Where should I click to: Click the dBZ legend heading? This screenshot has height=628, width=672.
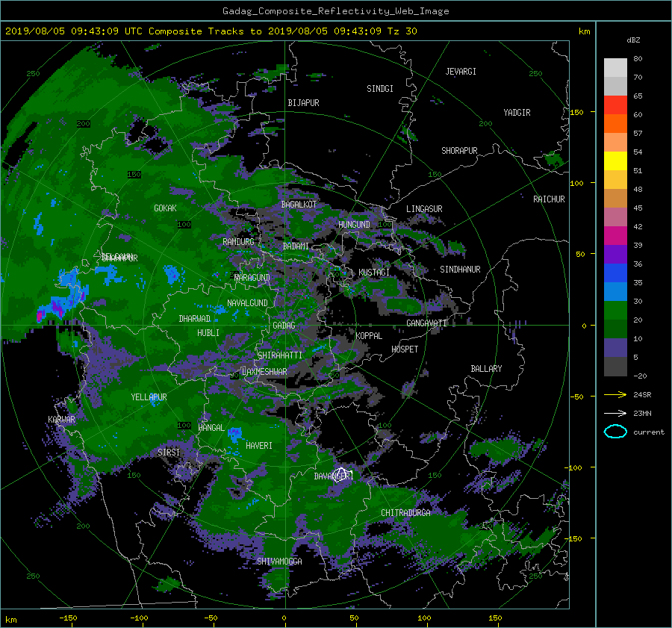pos(633,40)
